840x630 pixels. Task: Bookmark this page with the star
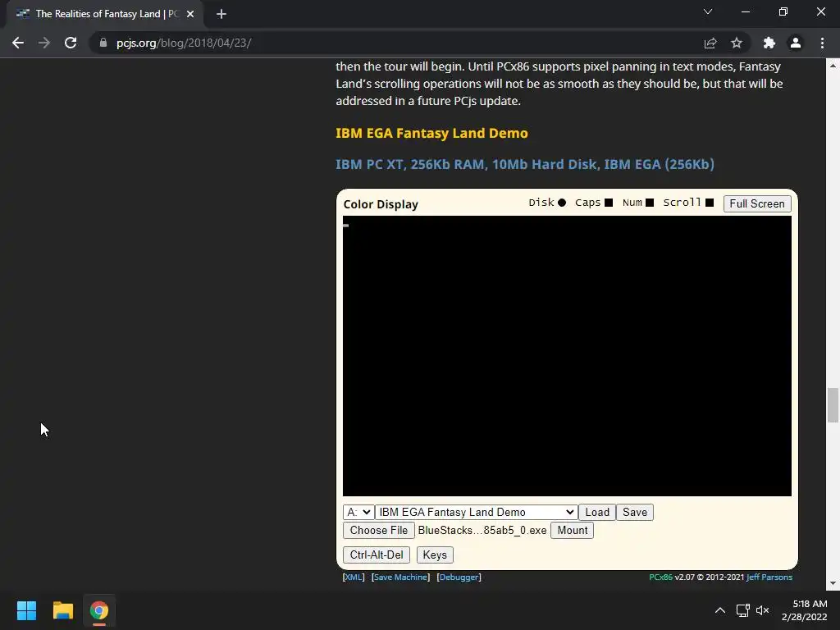(x=737, y=43)
